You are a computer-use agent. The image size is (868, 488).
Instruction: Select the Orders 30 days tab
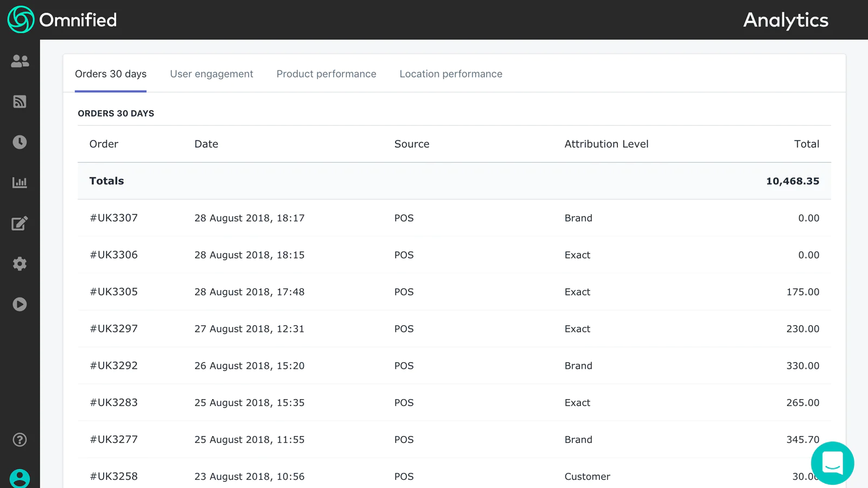pyautogui.click(x=111, y=74)
